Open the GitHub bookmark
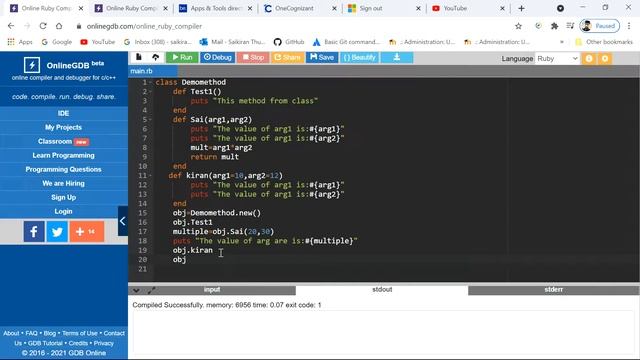Viewport: 640px width, 360px height. coord(289,42)
